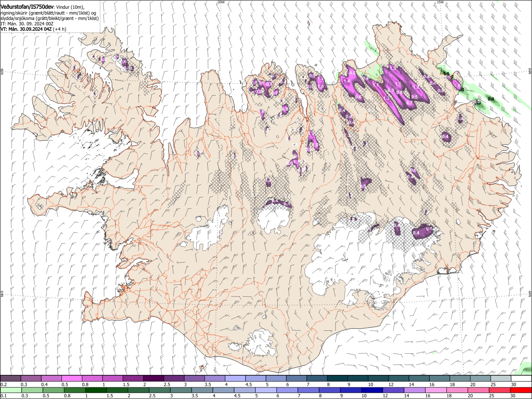Select the bright red rain swatch labeled 30
Image resolution: width=532 pixels, height=399 pixels.
pos(520,390)
